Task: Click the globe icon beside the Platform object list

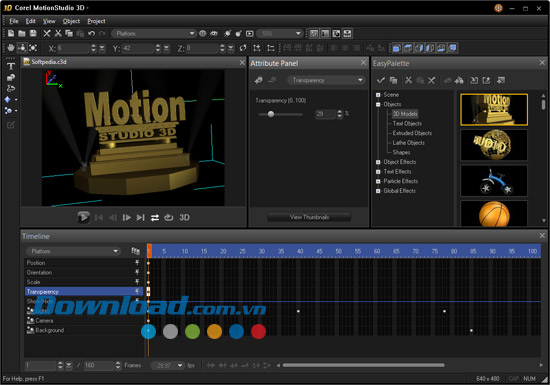Action: 203,34
